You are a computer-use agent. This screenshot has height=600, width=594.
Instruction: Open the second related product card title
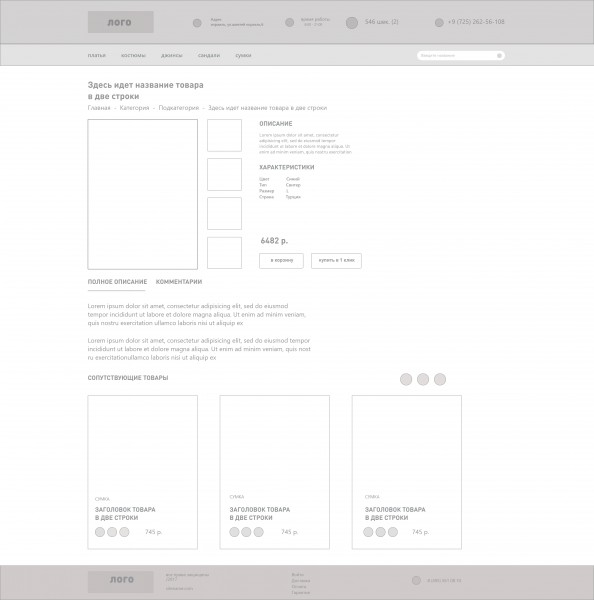click(260, 514)
